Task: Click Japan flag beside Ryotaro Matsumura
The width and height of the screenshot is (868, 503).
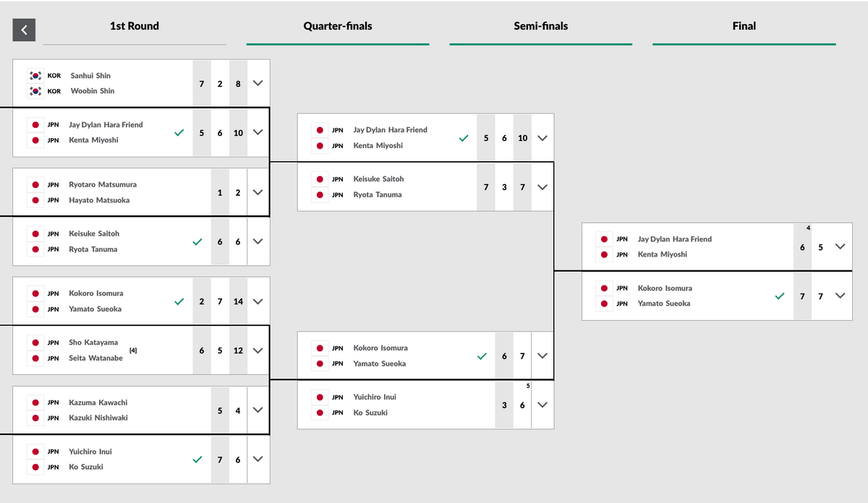Action: (x=35, y=185)
